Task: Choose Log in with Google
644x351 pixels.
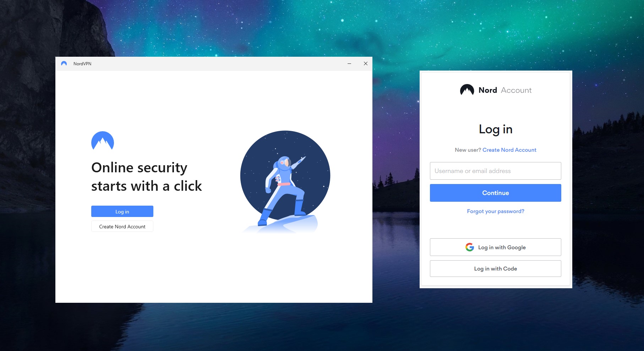Action: coord(495,247)
